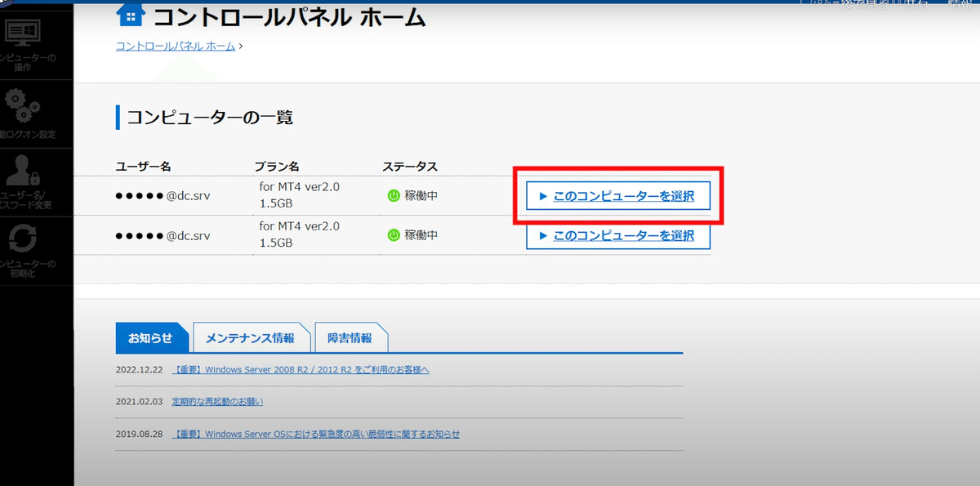
Task: Switch to the メンテナンス情報 tab
Action: point(250,338)
